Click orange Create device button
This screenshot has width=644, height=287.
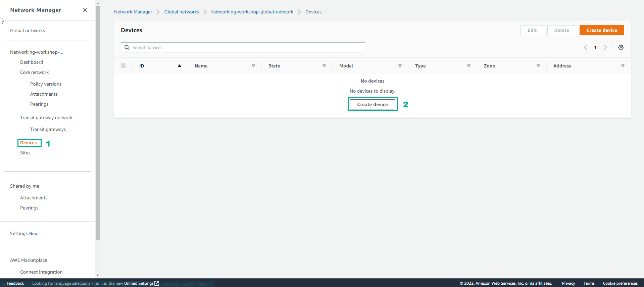(x=602, y=30)
